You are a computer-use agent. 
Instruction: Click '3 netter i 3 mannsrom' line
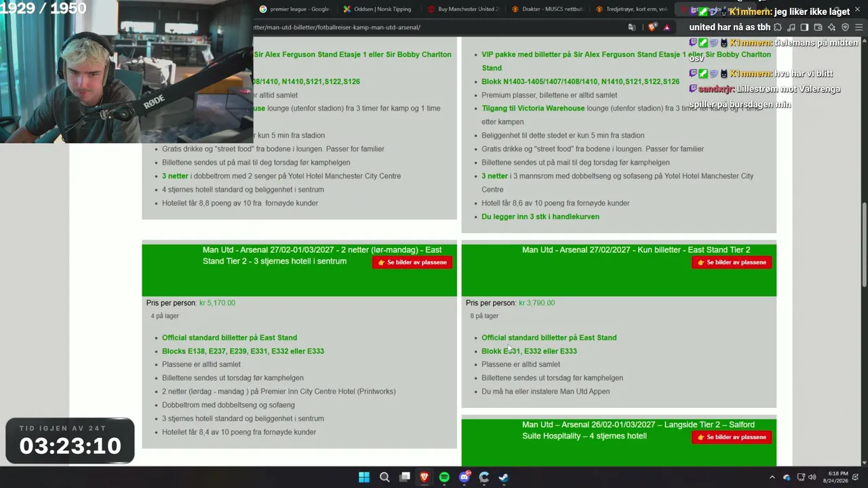(617, 183)
